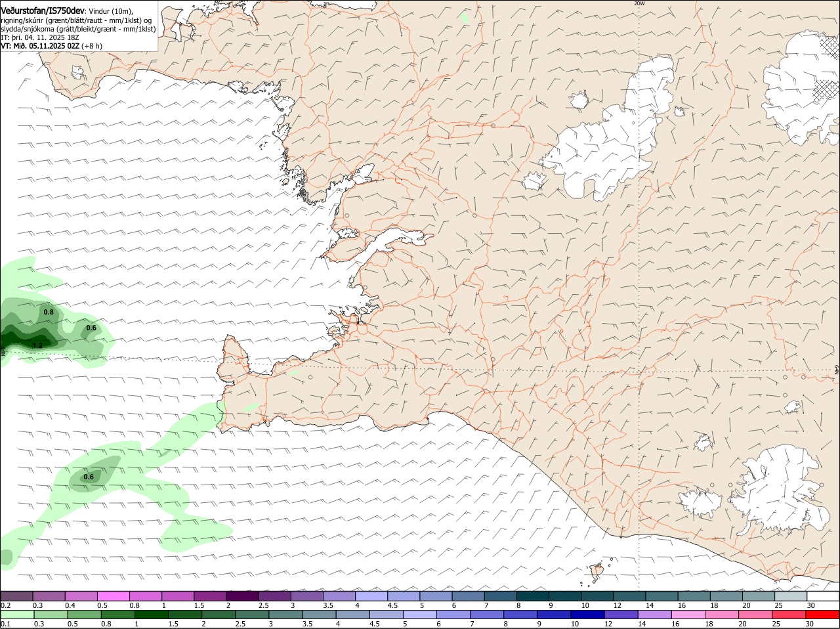The width and height of the screenshot is (840, 629).
Task: Pick the 2 swatch on the rain scale
Action: (x=218, y=615)
